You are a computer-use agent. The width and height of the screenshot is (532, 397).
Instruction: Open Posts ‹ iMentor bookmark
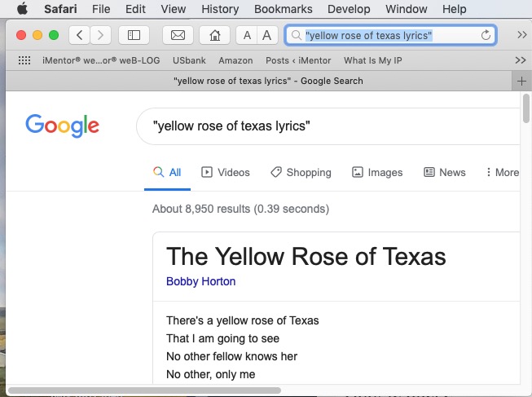click(x=298, y=60)
